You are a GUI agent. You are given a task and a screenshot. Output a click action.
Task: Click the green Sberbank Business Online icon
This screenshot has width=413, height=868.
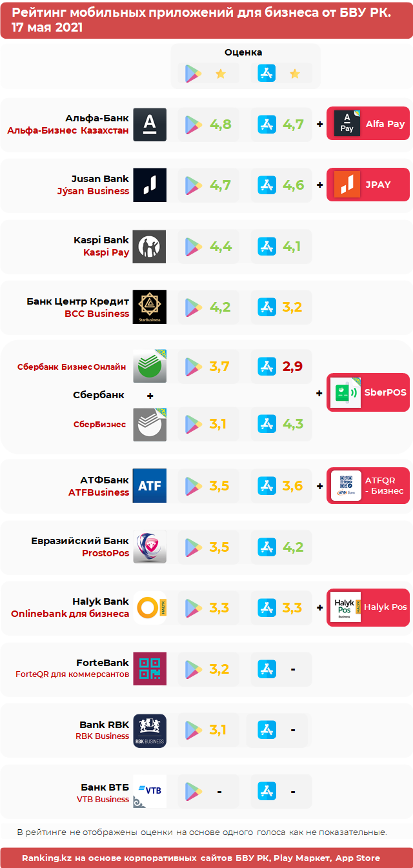point(150,366)
